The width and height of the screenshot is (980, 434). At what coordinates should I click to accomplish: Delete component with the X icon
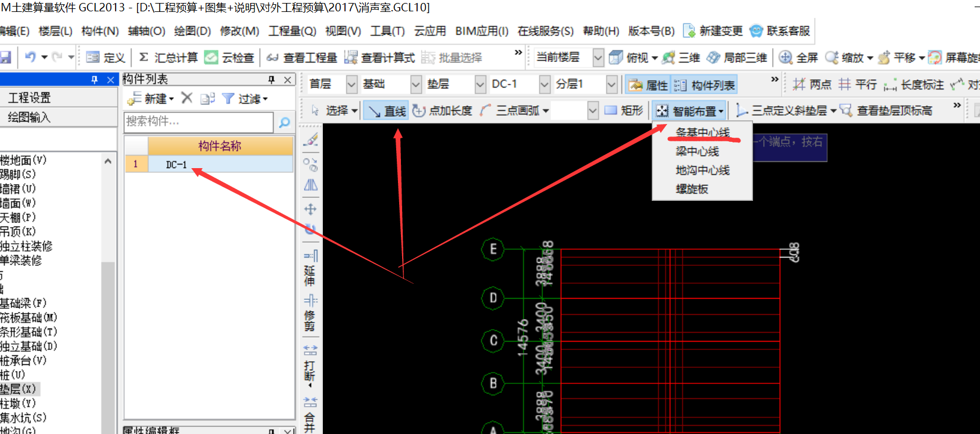[187, 98]
